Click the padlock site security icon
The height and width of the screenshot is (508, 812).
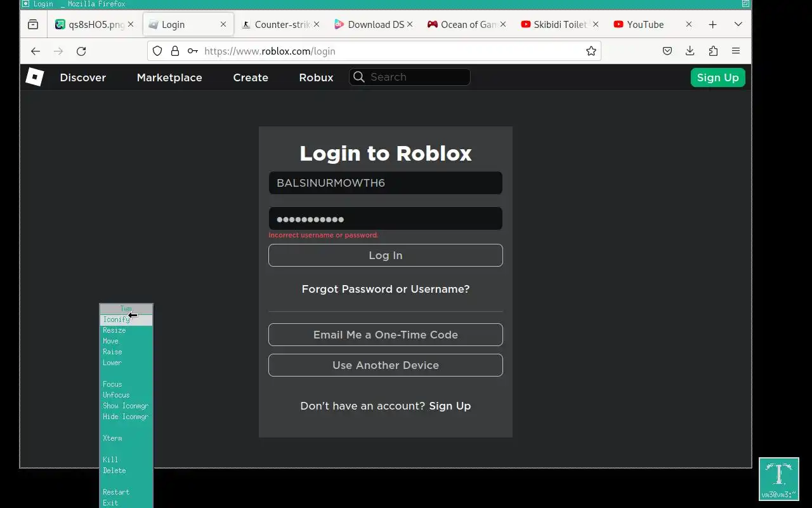coord(175,51)
